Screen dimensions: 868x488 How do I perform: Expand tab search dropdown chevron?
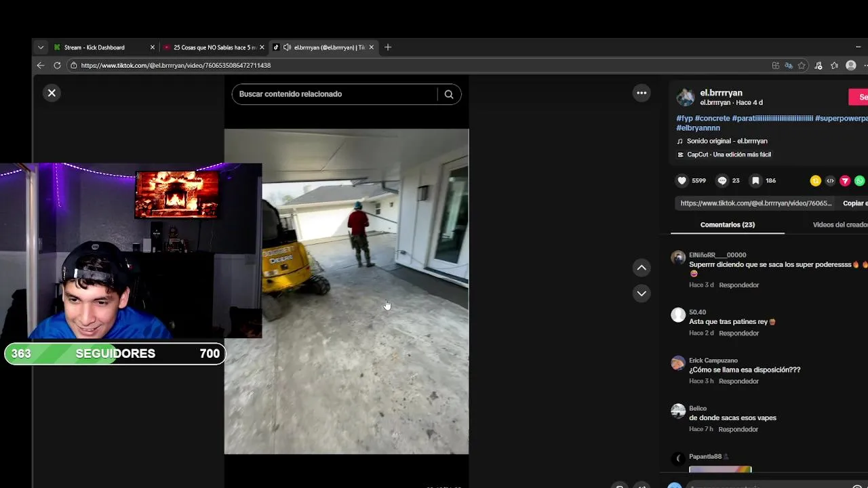(41, 47)
